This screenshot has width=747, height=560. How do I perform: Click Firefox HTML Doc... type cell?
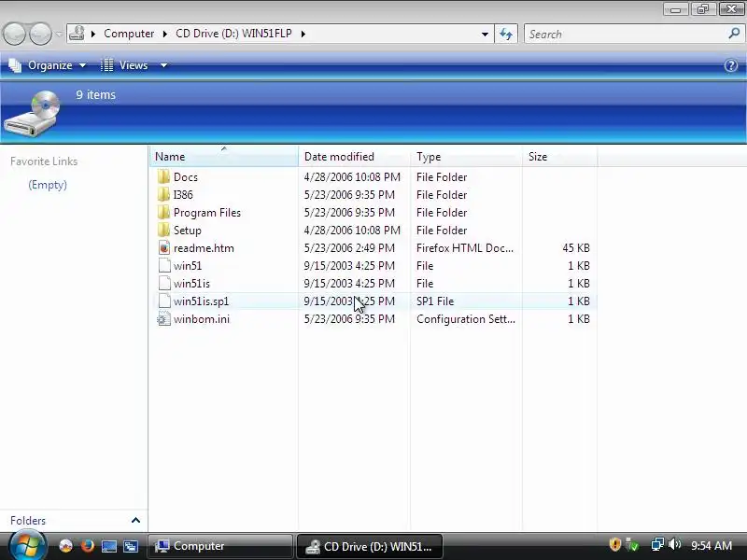click(464, 248)
